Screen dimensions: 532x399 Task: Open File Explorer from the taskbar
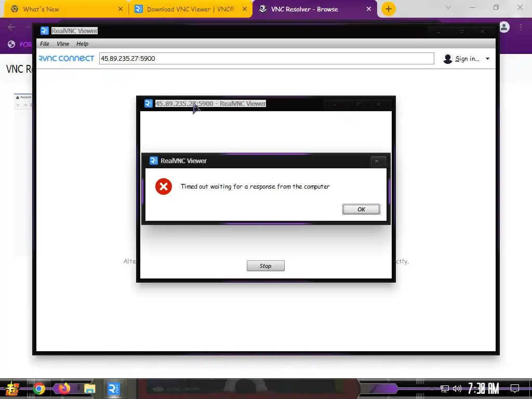click(x=89, y=389)
